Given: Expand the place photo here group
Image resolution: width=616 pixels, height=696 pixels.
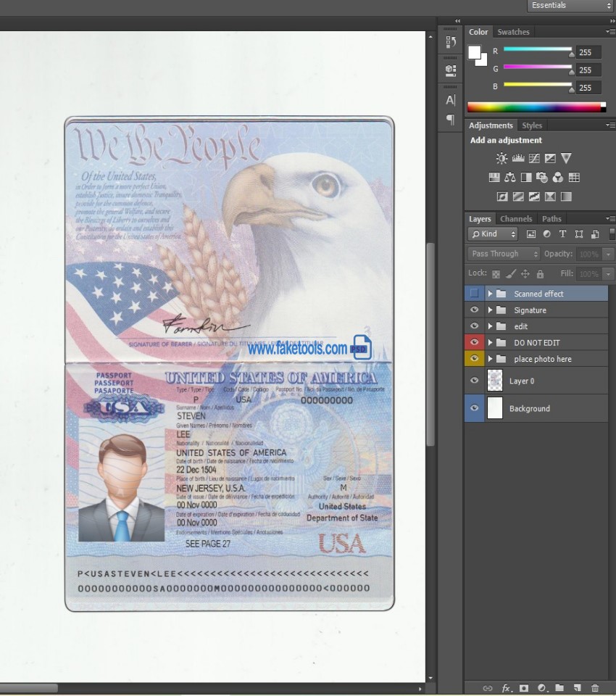Looking at the screenshot, I should [491, 359].
